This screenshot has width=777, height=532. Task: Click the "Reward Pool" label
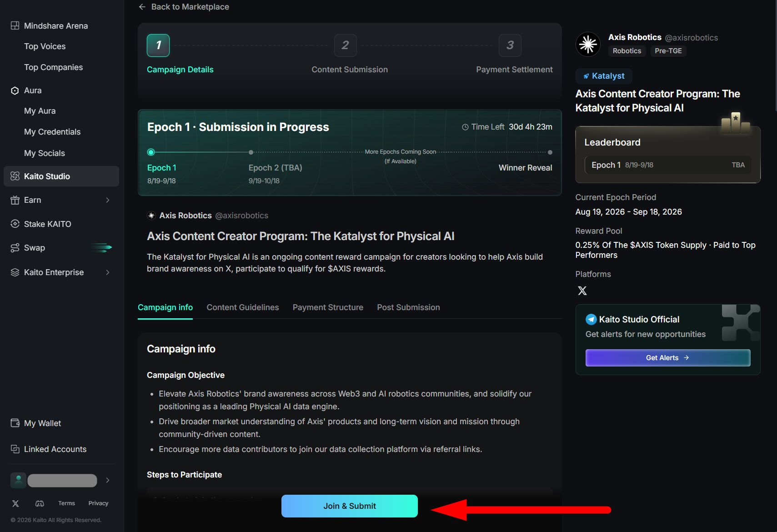[599, 231]
